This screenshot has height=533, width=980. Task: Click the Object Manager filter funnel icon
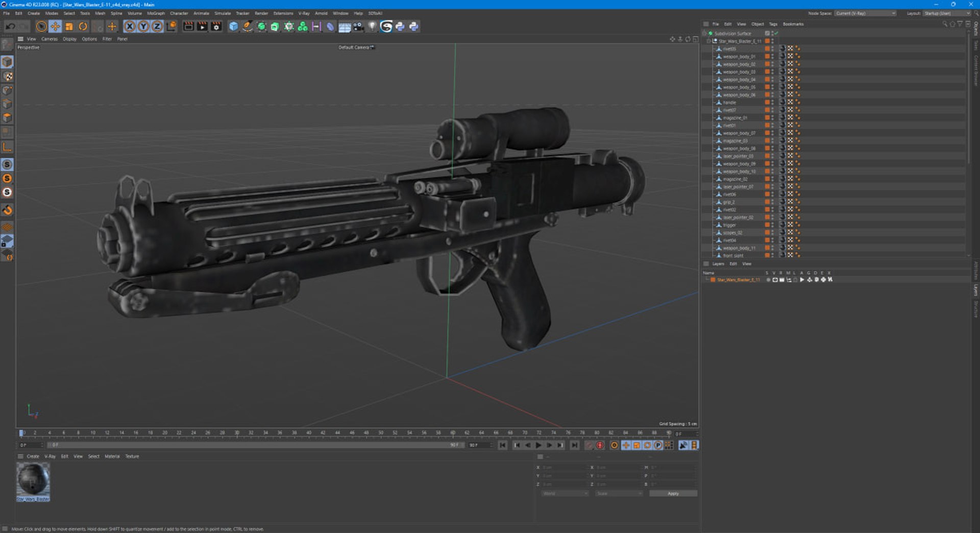click(960, 24)
